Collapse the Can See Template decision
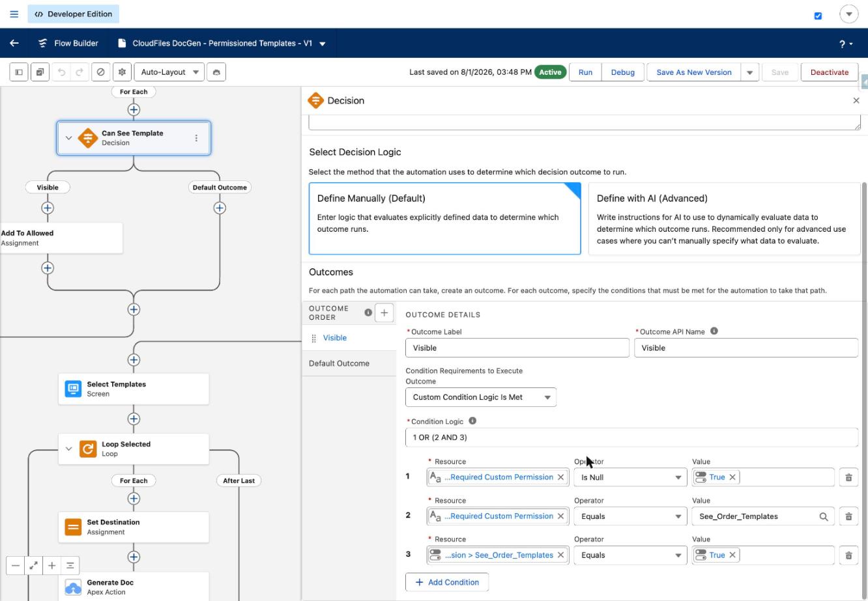 click(68, 138)
